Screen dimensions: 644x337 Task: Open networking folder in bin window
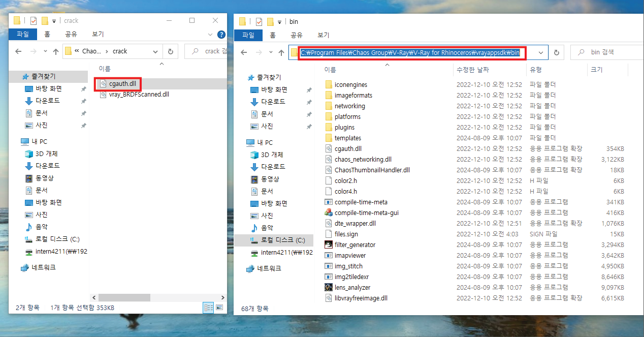[x=349, y=106]
